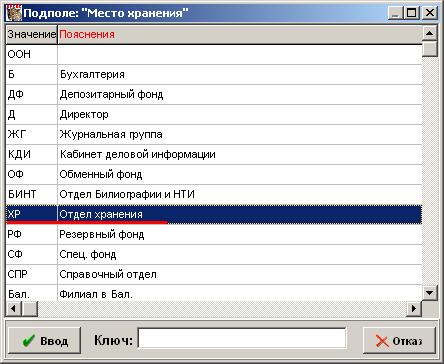Select the Журнальная группа row
Screen dimensions: 444x364
(214, 134)
